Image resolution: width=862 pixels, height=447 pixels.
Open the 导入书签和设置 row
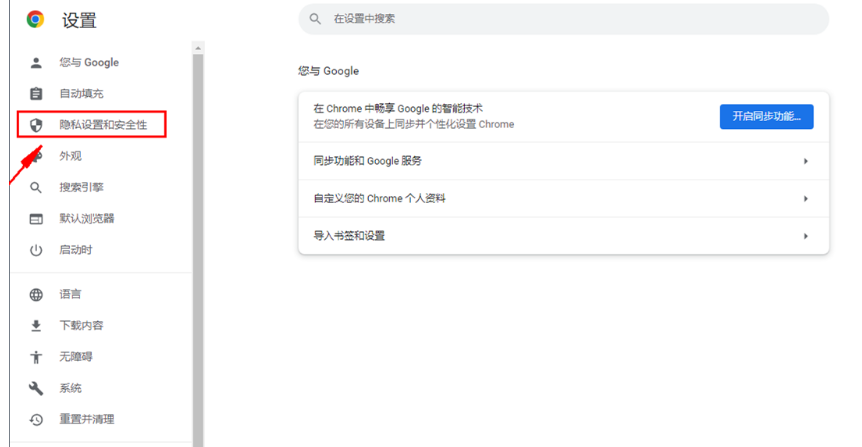(x=563, y=236)
